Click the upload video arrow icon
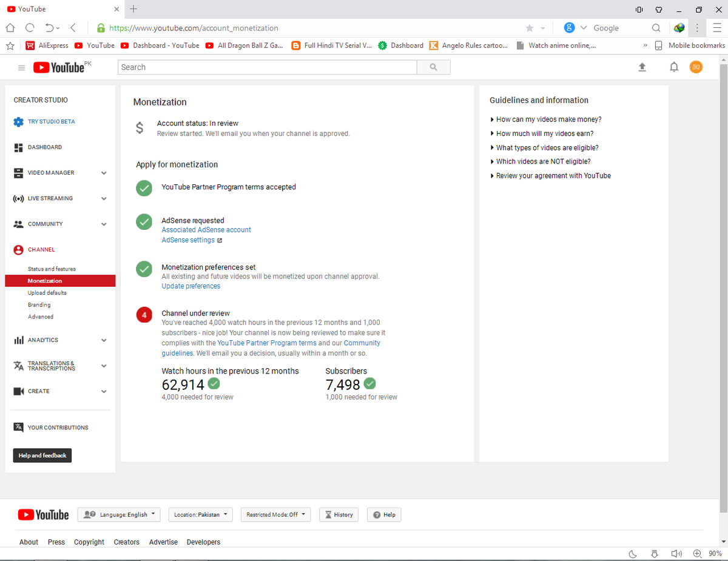Viewport: 728px width, 561px height. coord(642,67)
